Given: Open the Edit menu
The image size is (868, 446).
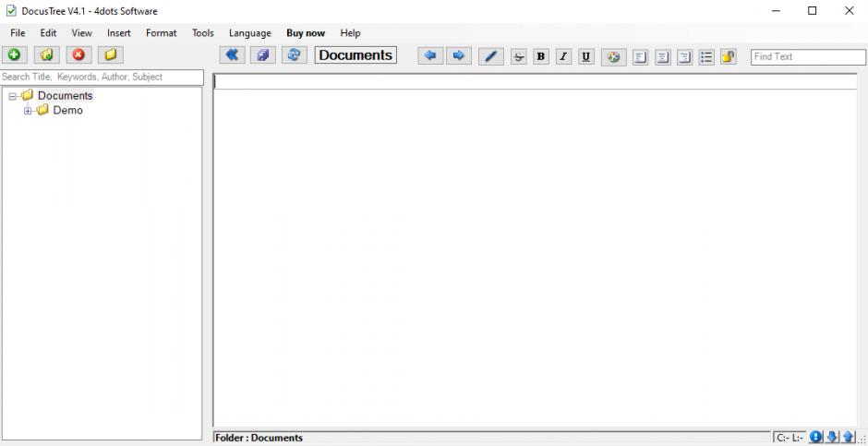Looking at the screenshot, I should [x=48, y=33].
